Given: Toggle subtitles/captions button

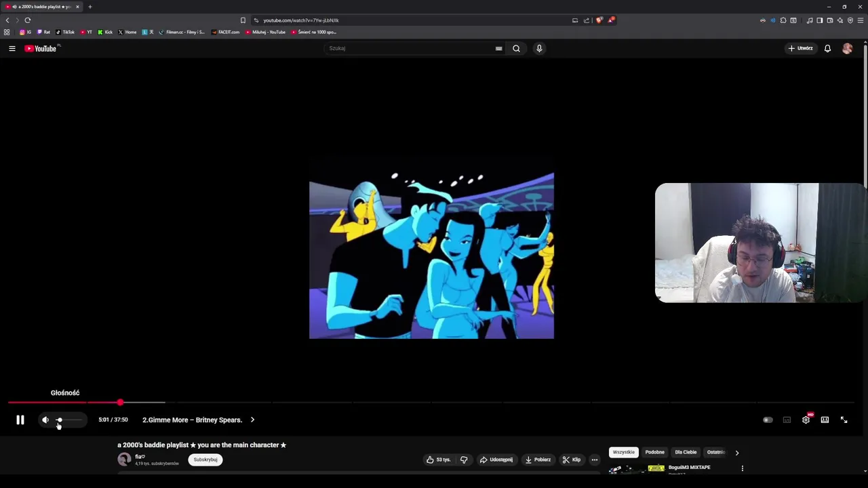Looking at the screenshot, I should point(787,420).
